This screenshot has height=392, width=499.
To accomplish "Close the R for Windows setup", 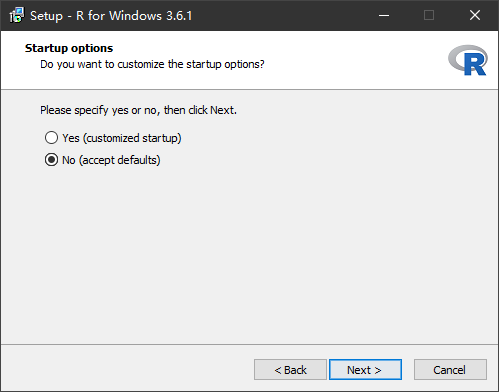I will tap(475, 15).
